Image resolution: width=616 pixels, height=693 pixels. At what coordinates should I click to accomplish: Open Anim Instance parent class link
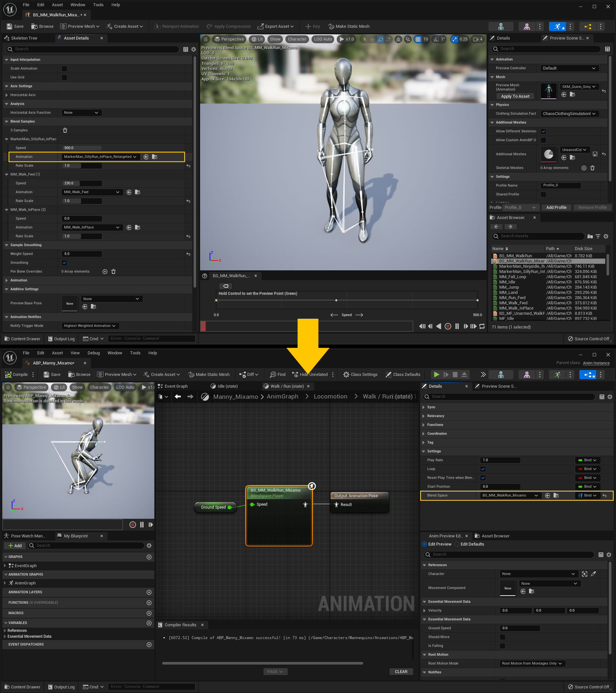(x=596, y=363)
